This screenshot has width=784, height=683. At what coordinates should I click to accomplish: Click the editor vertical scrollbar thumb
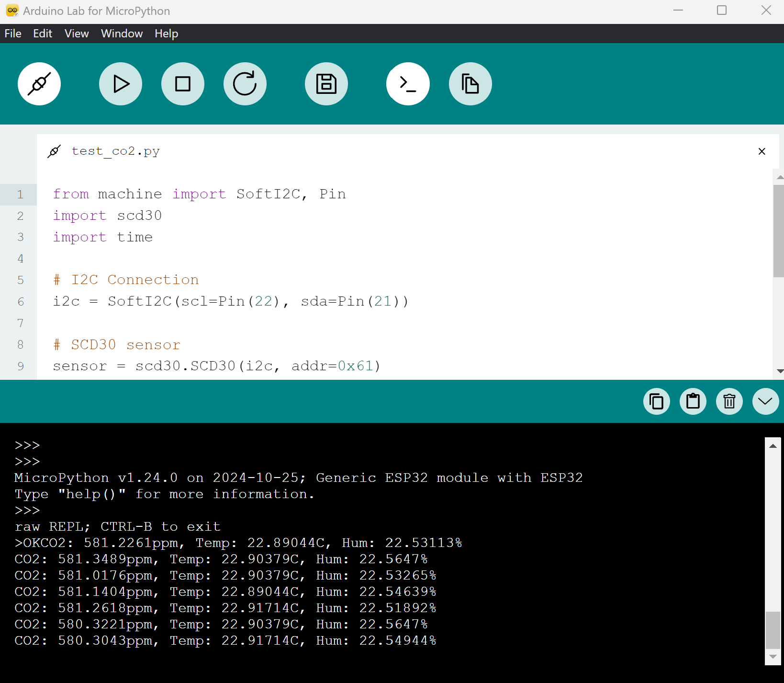(x=778, y=231)
